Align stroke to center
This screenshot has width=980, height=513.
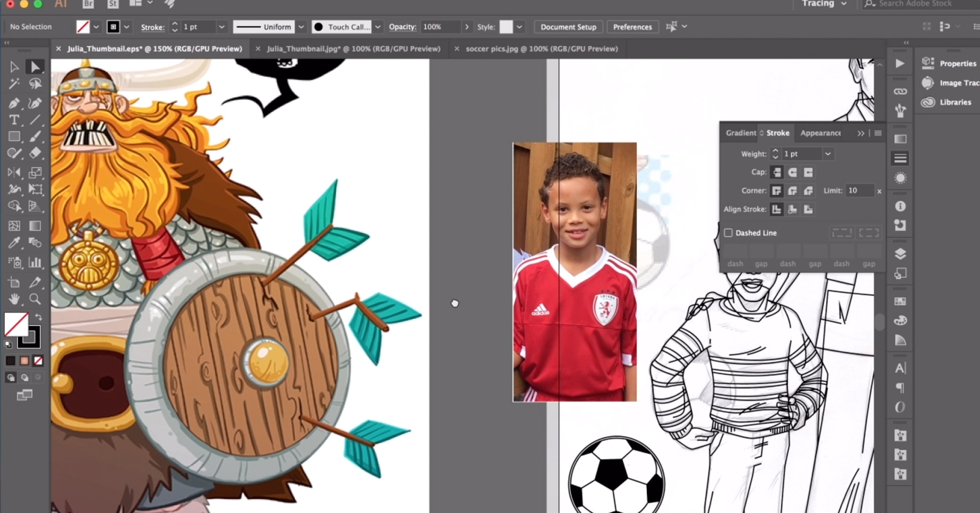[777, 209]
